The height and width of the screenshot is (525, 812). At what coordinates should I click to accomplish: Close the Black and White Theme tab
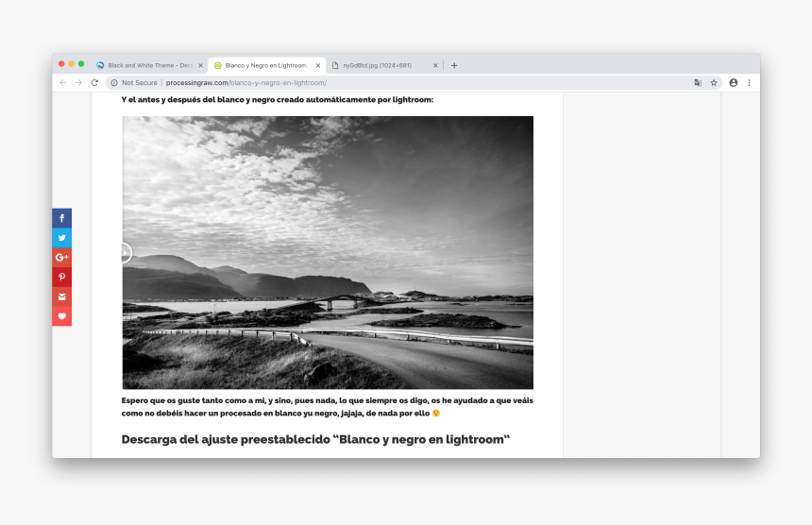[200, 66]
